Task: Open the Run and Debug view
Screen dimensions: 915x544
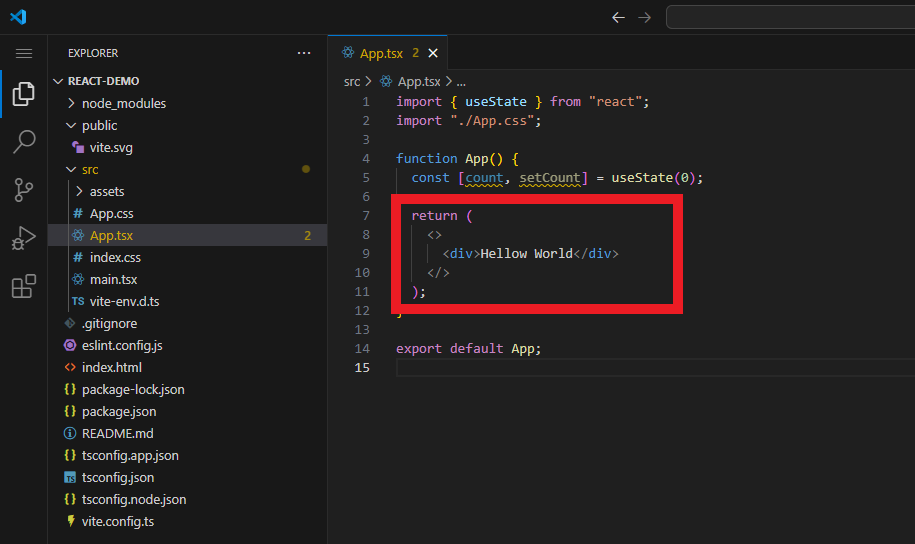Action: (23, 238)
